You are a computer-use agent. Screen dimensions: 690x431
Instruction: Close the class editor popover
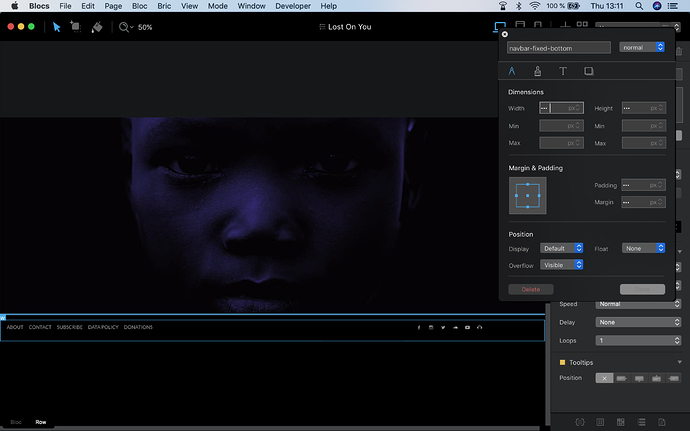click(x=504, y=34)
